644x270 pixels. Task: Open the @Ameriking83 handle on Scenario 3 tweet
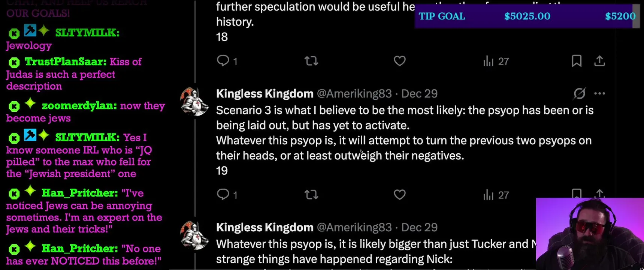[354, 93]
